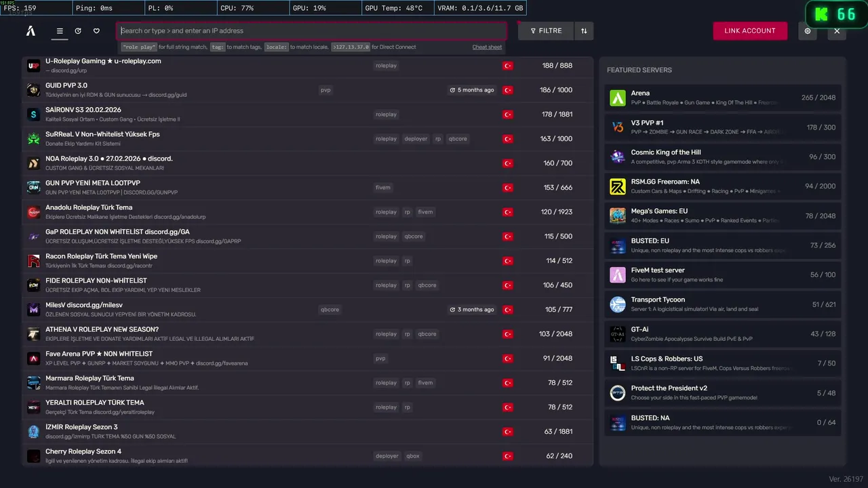Click the MilesV server icon
This screenshot has height=488, width=868.
coord(33,310)
